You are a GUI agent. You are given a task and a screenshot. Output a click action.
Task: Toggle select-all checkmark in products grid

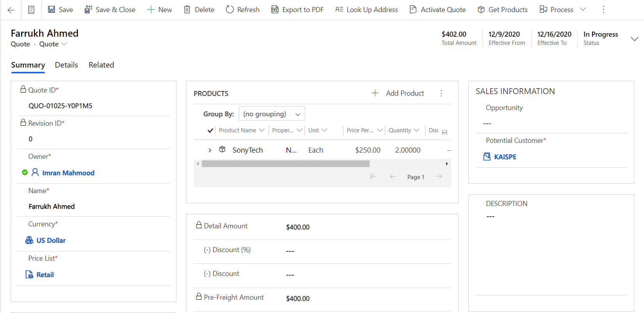(x=210, y=130)
